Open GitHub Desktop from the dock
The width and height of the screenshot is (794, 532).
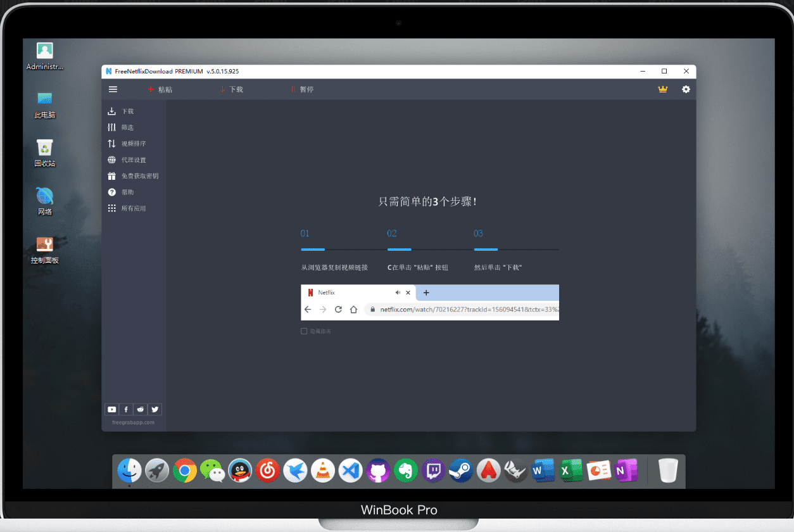378,471
